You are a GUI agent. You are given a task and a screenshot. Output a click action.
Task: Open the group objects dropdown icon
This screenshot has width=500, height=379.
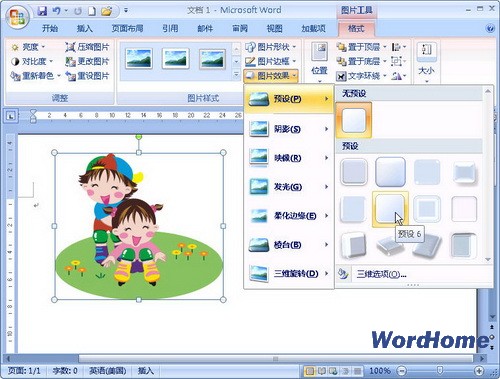coord(399,61)
